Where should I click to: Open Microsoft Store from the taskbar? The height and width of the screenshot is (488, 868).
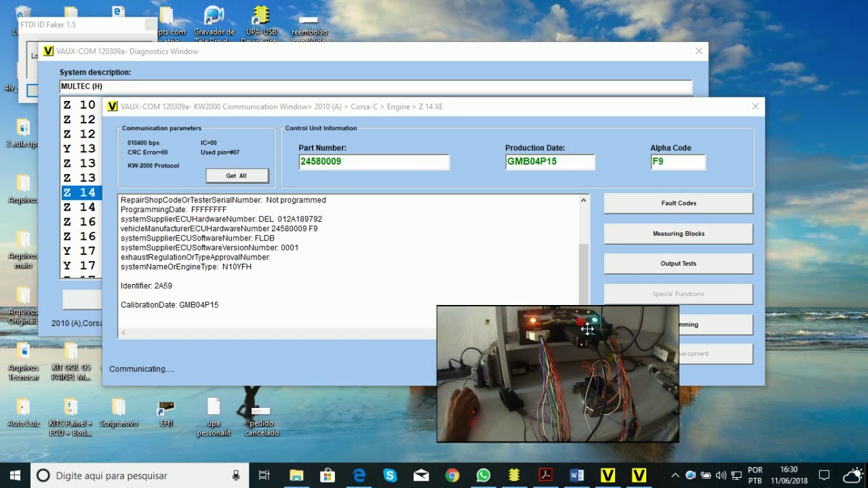point(328,475)
